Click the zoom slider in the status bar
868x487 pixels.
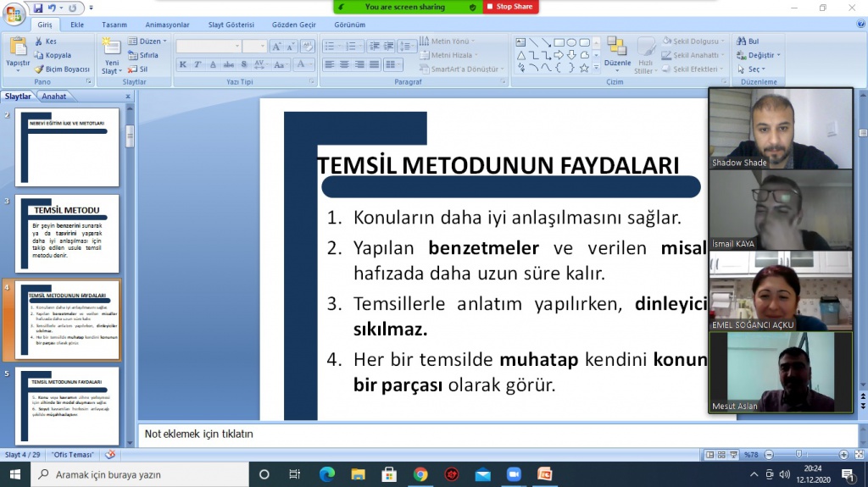pos(798,455)
